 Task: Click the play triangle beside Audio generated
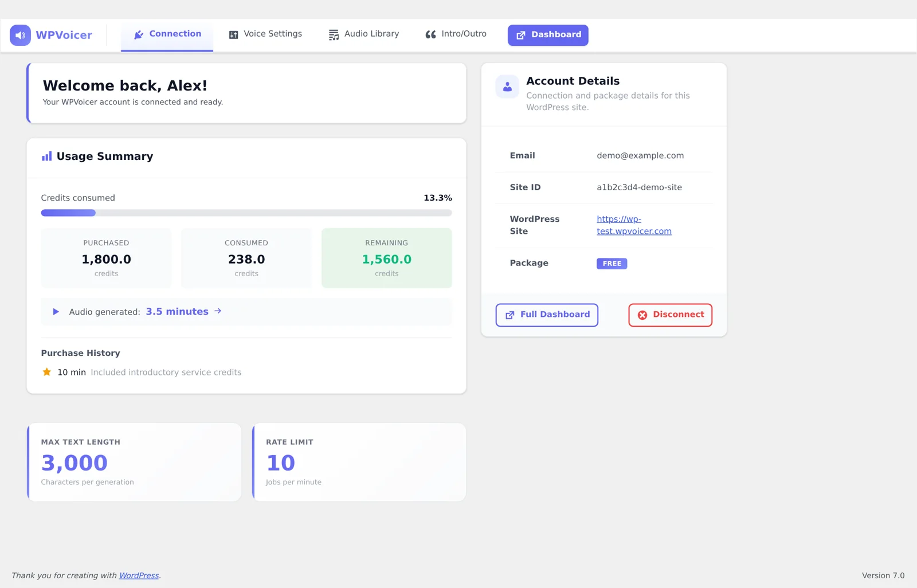56,312
